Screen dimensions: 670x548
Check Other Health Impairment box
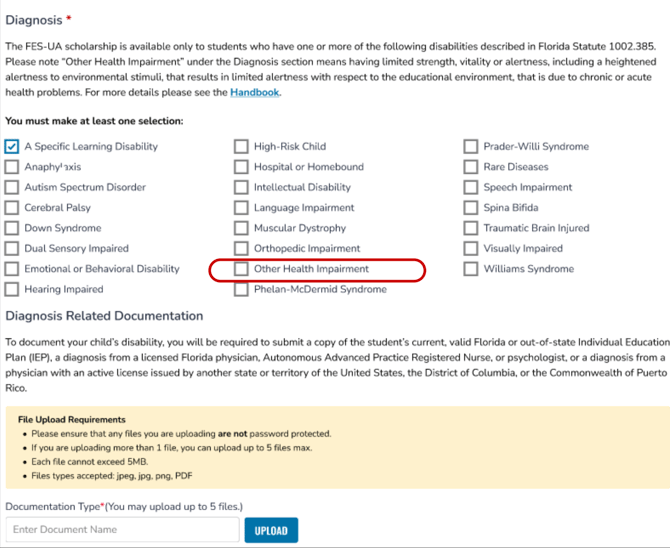[x=241, y=269]
